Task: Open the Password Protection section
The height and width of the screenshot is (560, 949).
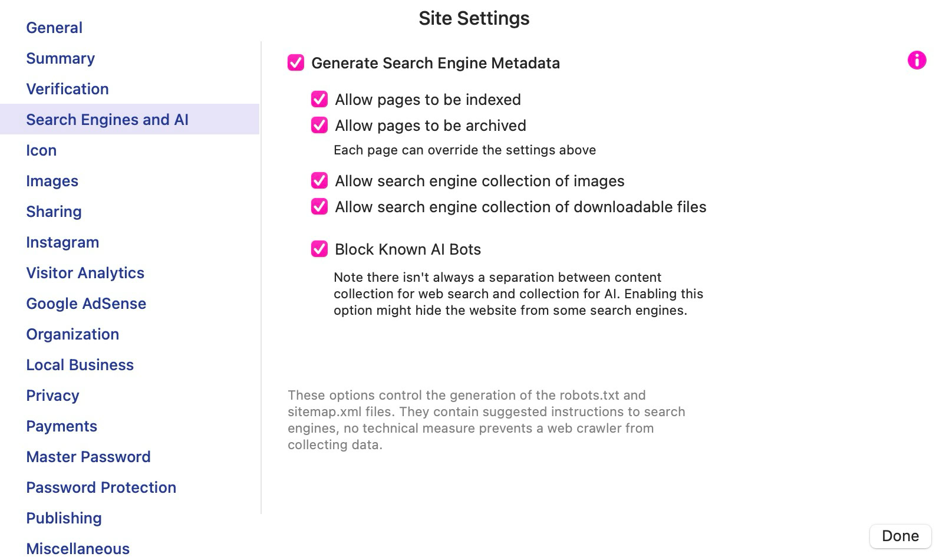Action: pyautogui.click(x=101, y=487)
